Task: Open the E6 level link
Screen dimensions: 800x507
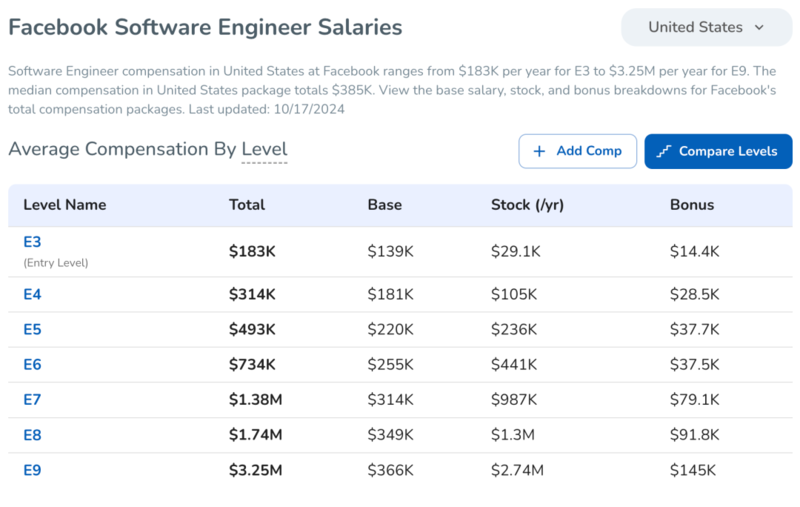Action: click(32, 365)
